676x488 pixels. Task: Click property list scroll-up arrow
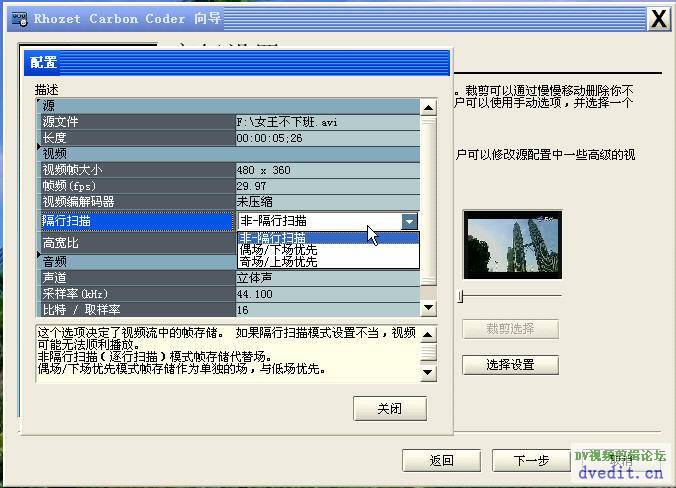(429, 108)
